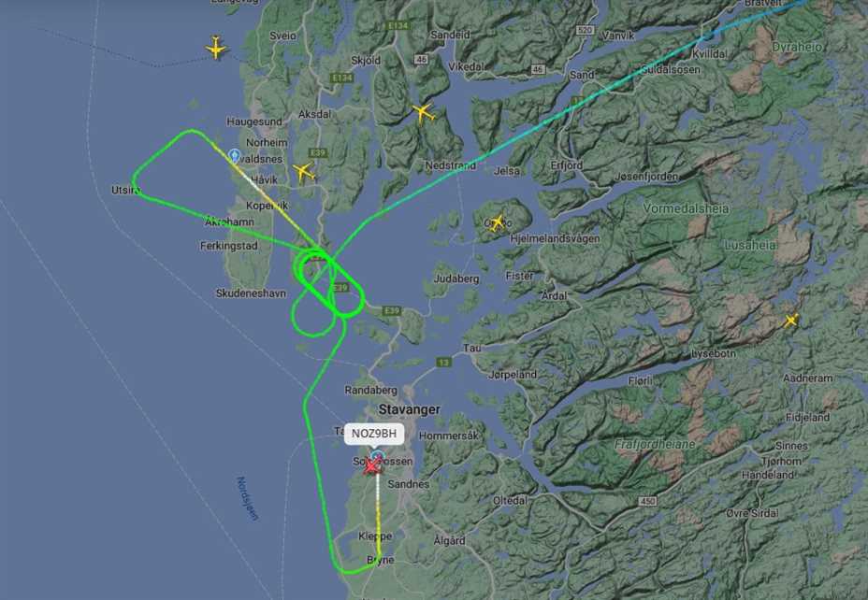Open the NOZ9BH callsign label
The height and width of the screenshot is (600, 868).
click(374, 434)
